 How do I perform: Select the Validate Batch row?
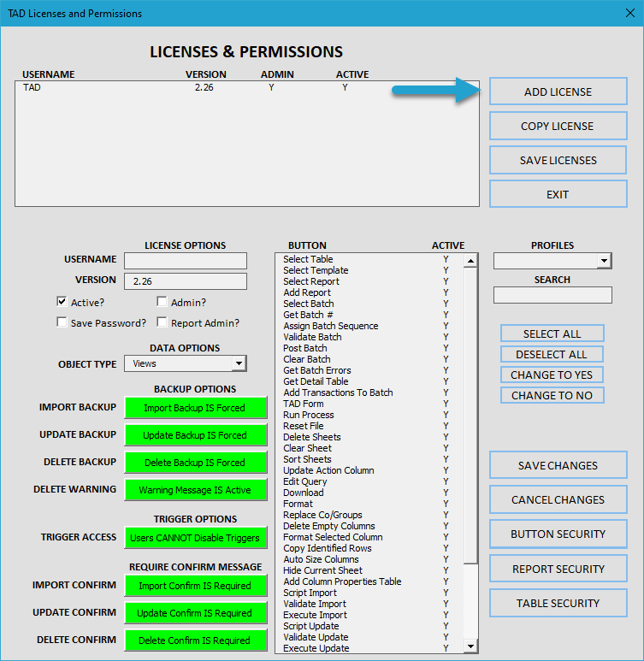[369, 337]
